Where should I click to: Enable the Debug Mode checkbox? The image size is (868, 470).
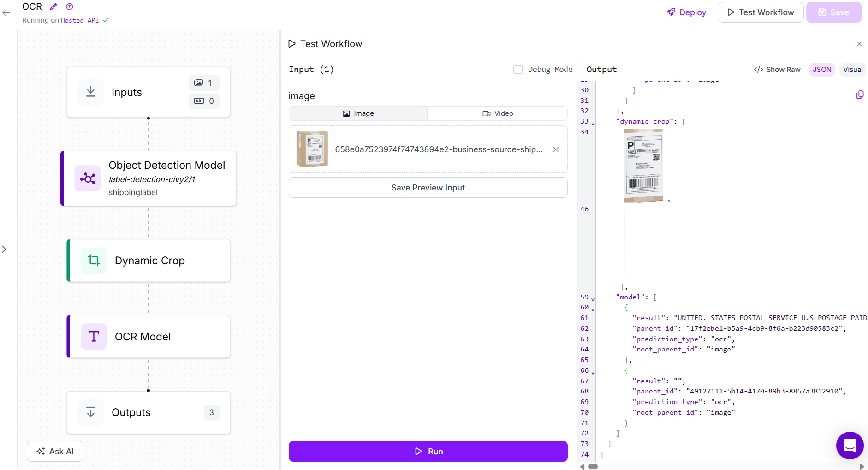(518, 70)
